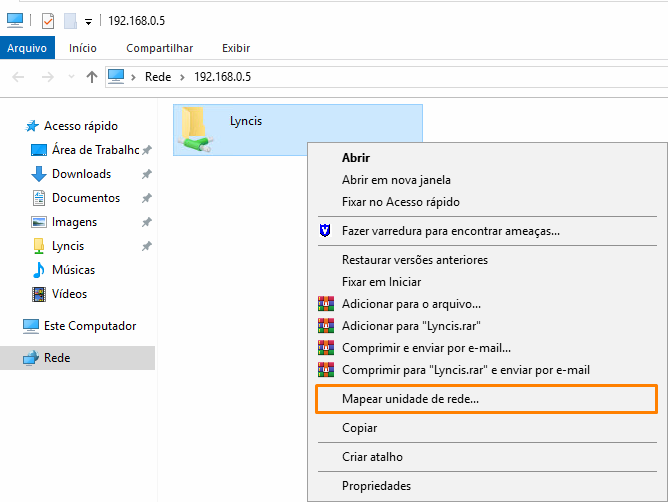Click the 192.168.0.5 address bar segment
Screen dimensions: 668x502
(222, 77)
